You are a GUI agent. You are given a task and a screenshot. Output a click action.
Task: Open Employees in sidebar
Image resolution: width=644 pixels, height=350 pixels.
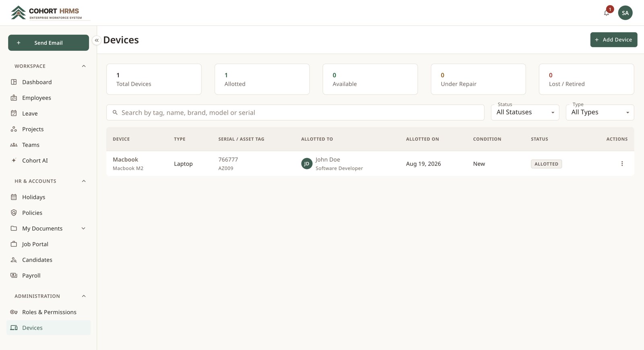(x=48, y=98)
